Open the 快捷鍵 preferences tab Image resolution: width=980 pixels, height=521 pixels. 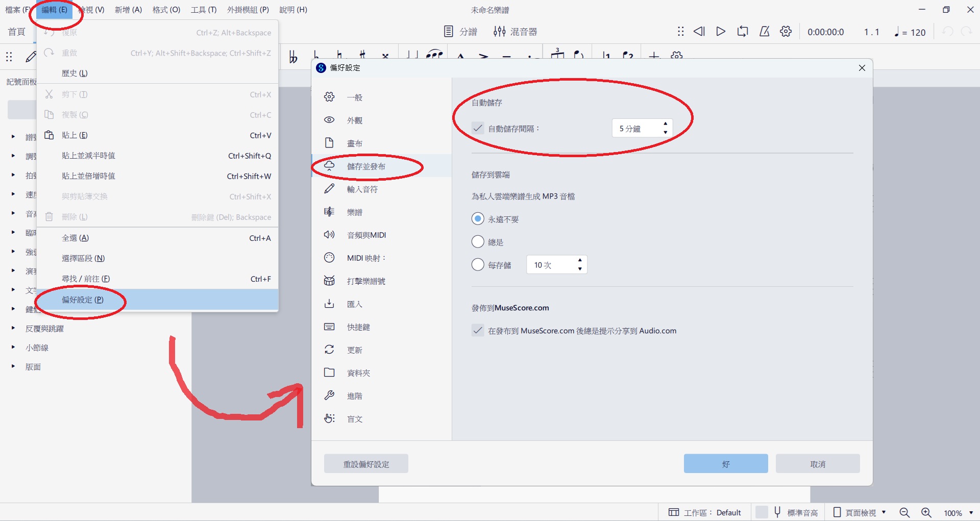tap(358, 327)
